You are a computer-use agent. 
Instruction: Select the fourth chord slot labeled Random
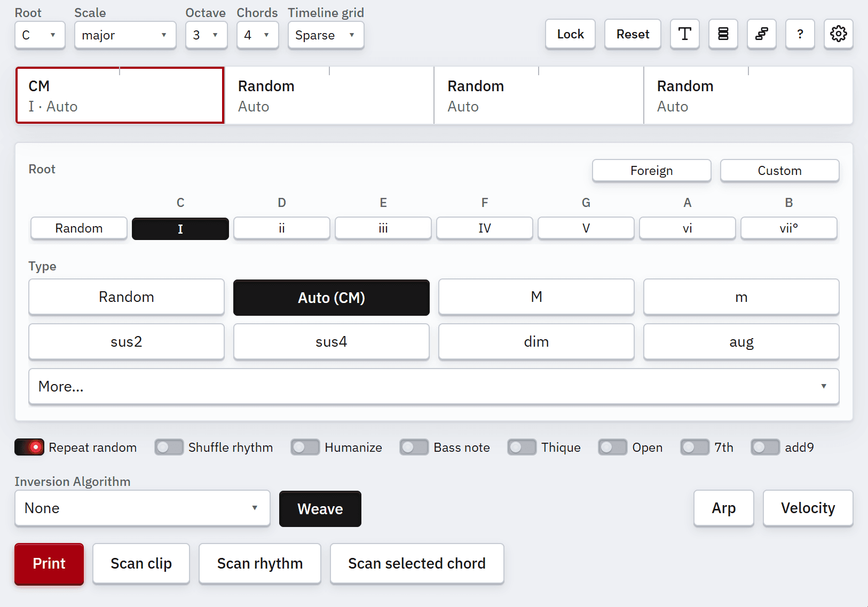point(748,95)
